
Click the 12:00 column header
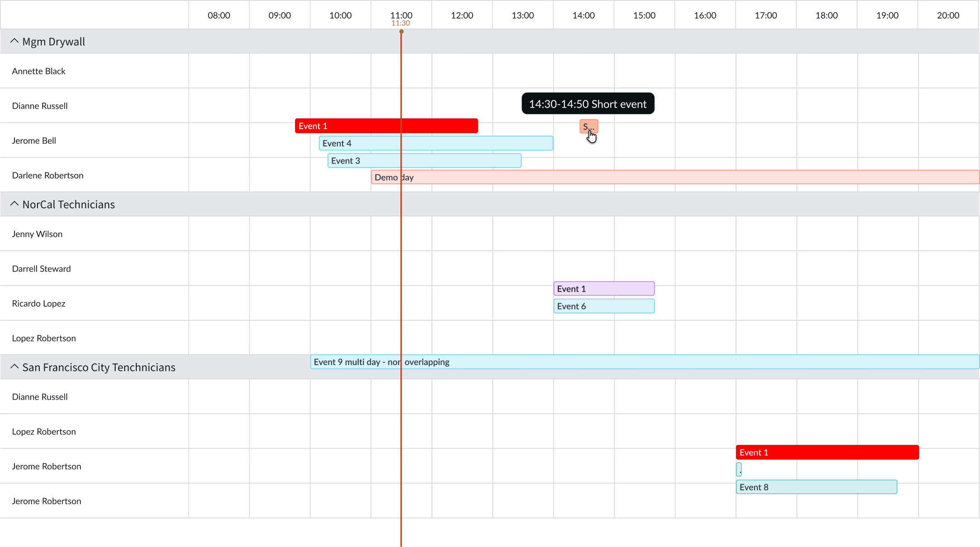pyautogui.click(x=462, y=15)
